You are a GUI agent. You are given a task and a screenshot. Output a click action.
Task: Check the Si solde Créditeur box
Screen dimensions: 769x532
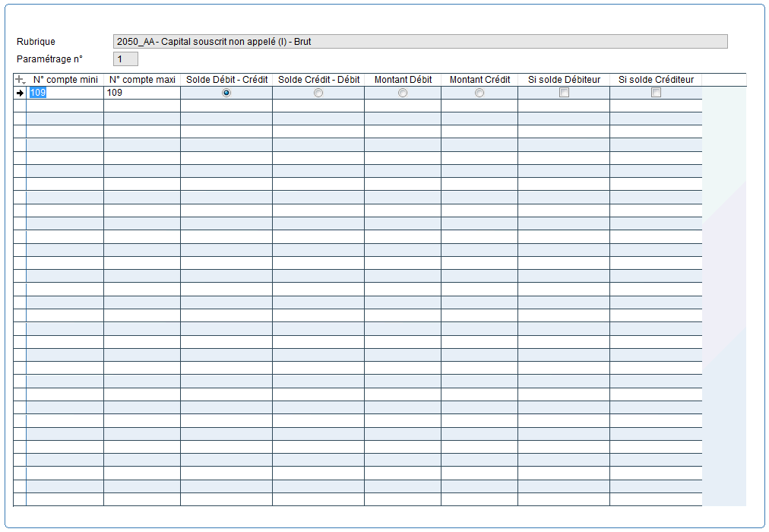pos(656,93)
